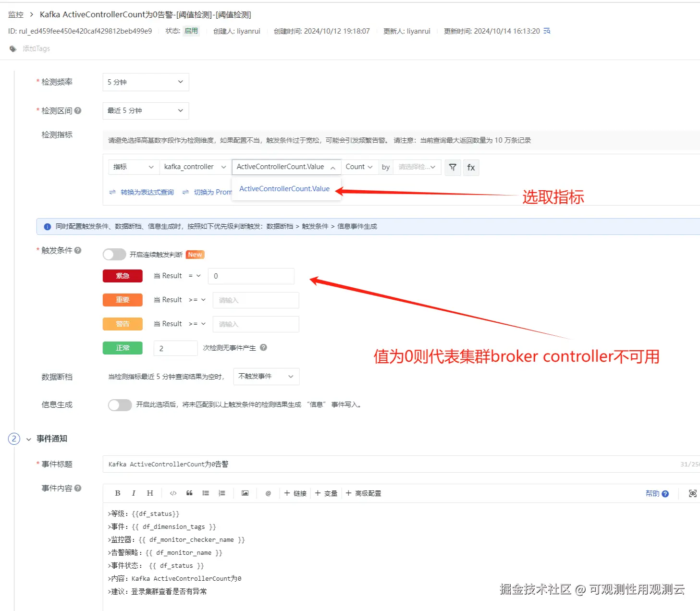Open the 检测频率 5 分钟 dropdown
The height and width of the screenshot is (611, 700).
tap(146, 82)
